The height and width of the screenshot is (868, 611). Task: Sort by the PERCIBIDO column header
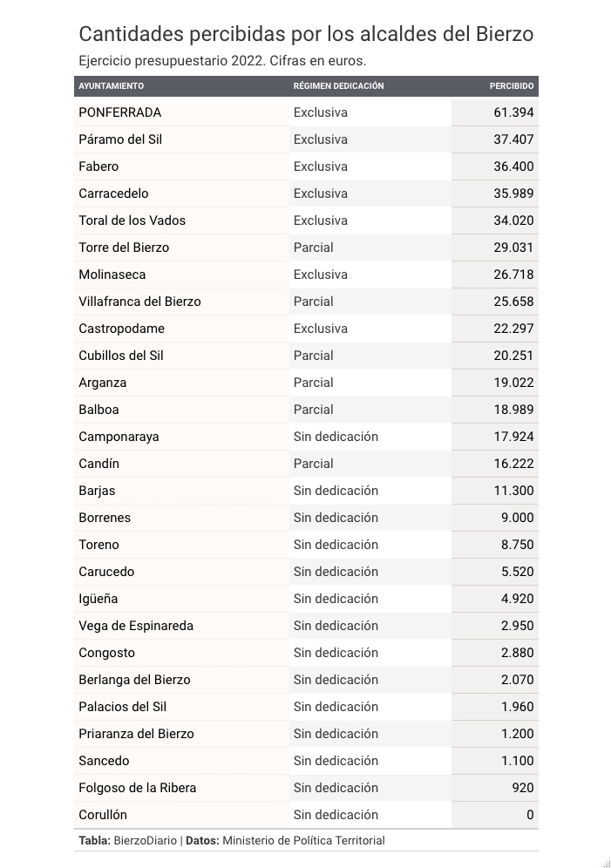click(512, 85)
